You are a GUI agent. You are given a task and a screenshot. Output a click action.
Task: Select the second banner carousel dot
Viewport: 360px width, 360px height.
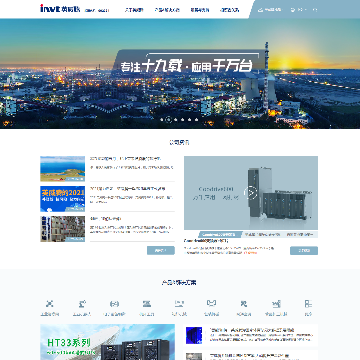tap(169, 119)
